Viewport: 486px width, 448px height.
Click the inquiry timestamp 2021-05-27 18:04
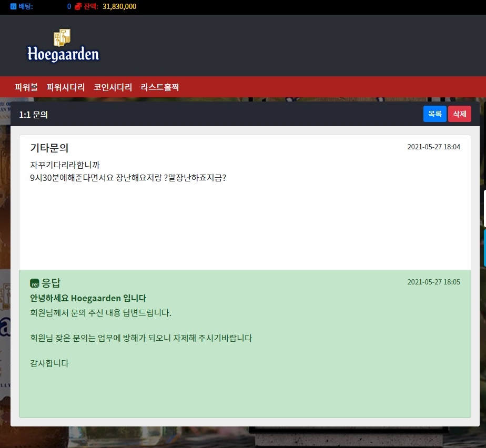tap(433, 147)
